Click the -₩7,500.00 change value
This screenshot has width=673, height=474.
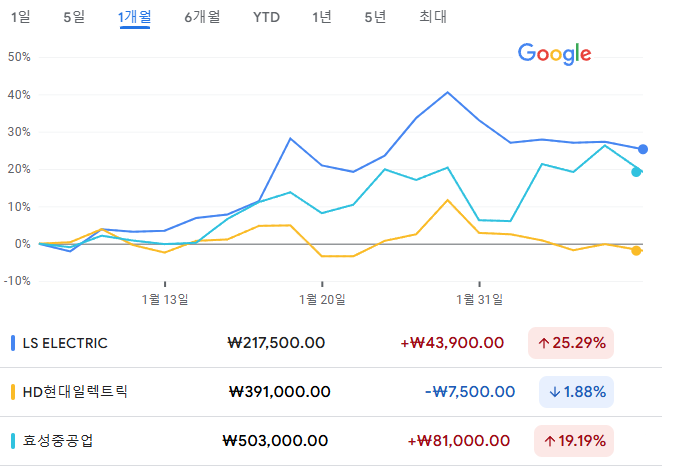pyautogui.click(x=470, y=392)
